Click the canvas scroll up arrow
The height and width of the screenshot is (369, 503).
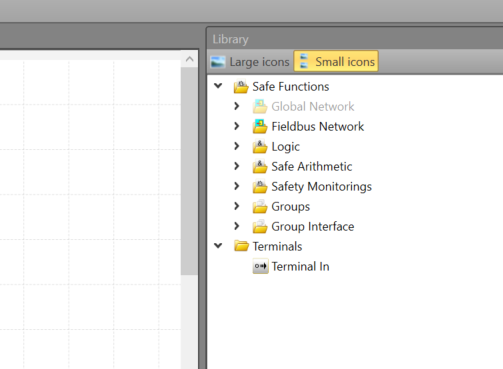pos(189,59)
